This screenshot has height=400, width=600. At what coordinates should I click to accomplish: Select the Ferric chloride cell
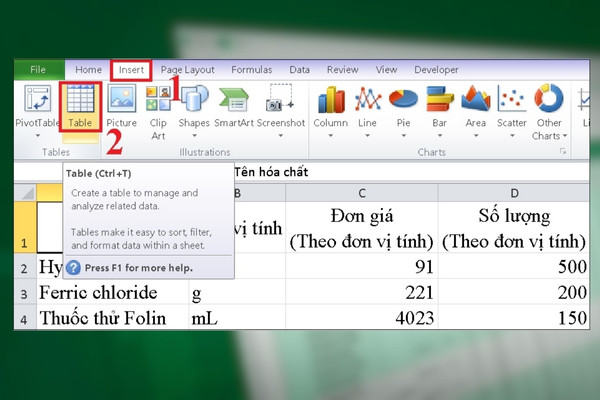[x=112, y=292]
